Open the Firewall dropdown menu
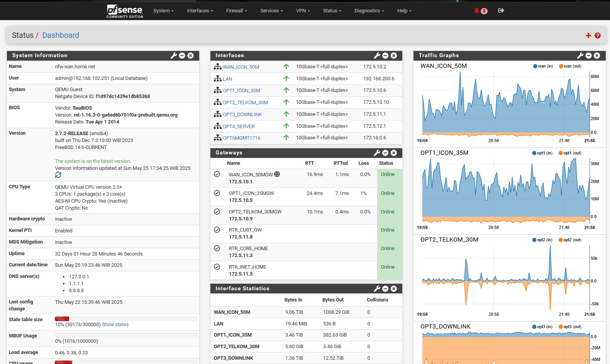 [236, 11]
